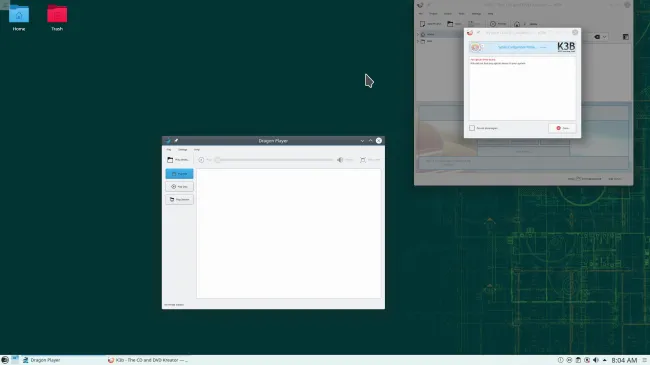Open the Tools menu in K3b window

click(461, 14)
